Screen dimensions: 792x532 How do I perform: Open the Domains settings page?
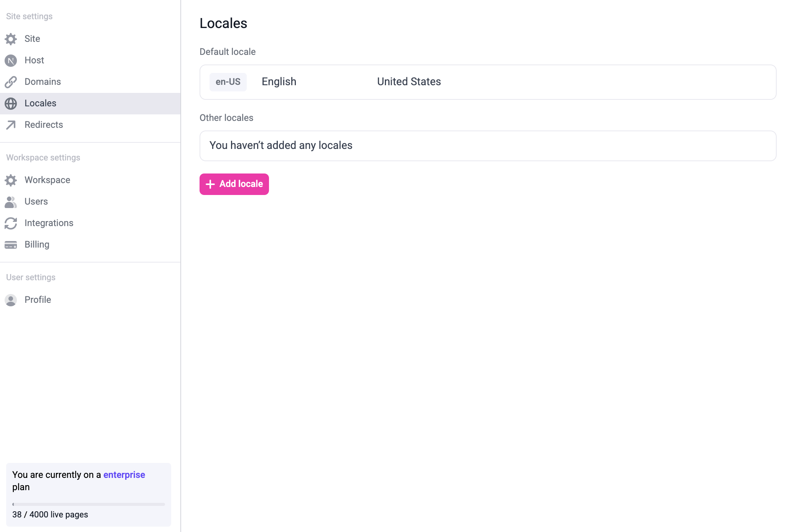(43, 82)
